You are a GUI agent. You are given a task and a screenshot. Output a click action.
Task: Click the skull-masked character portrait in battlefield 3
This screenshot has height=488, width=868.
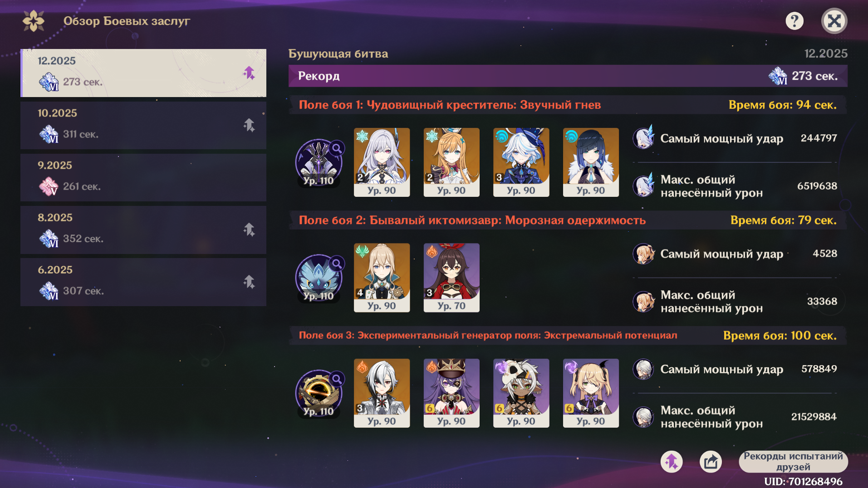[521, 393]
